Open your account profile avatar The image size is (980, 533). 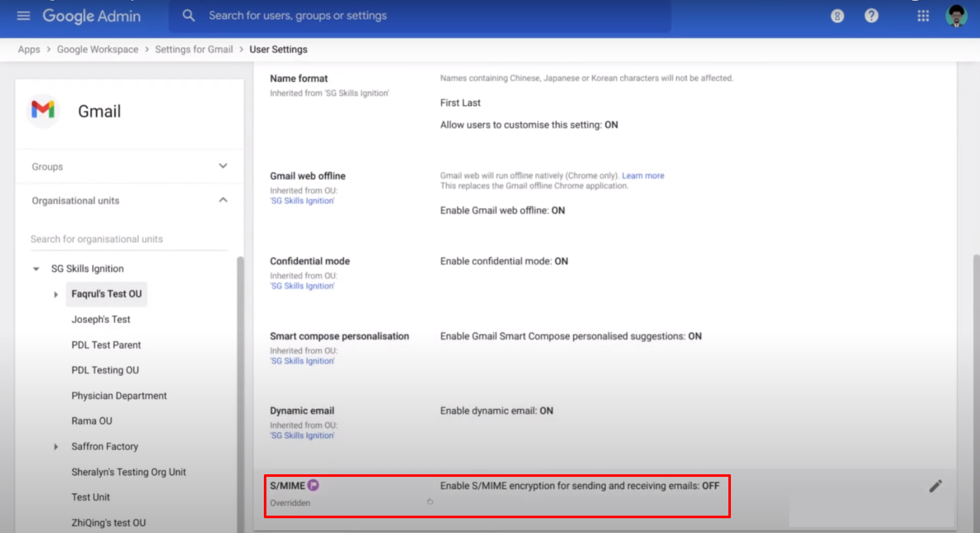(956, 16)
